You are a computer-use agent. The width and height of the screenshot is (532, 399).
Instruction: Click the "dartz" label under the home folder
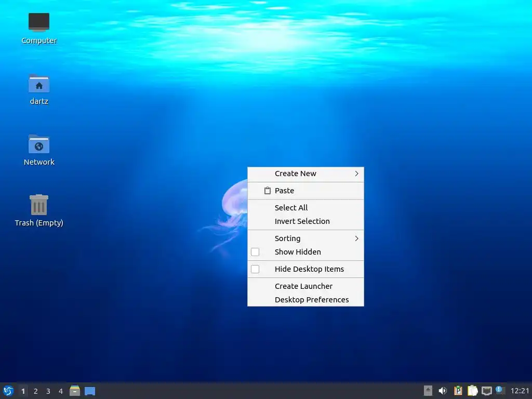point(39,101)
